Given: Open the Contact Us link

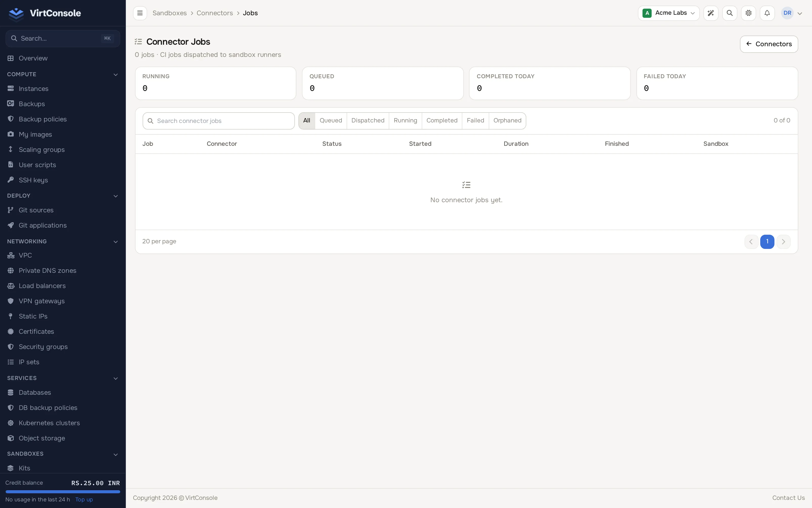Looking at the screenshot, I should tap(788, 498).
